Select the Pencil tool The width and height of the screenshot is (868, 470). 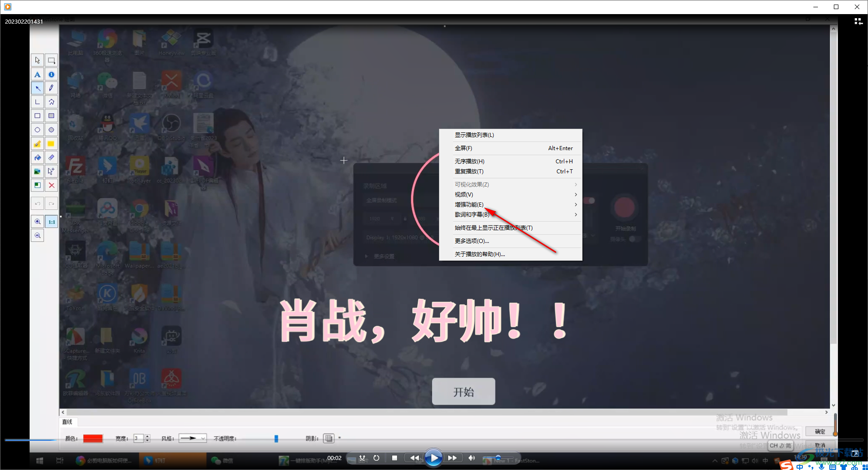point(51,88)
